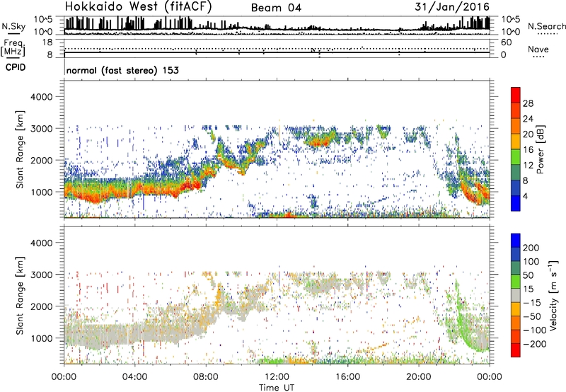Click the "-50" label on Velocity color bar
This screenshot has height=392, width=566.
(532, 316)
